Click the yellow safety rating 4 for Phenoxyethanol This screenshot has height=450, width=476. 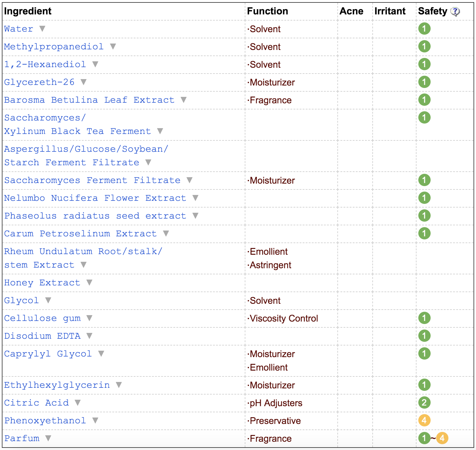tap(424, 420)
